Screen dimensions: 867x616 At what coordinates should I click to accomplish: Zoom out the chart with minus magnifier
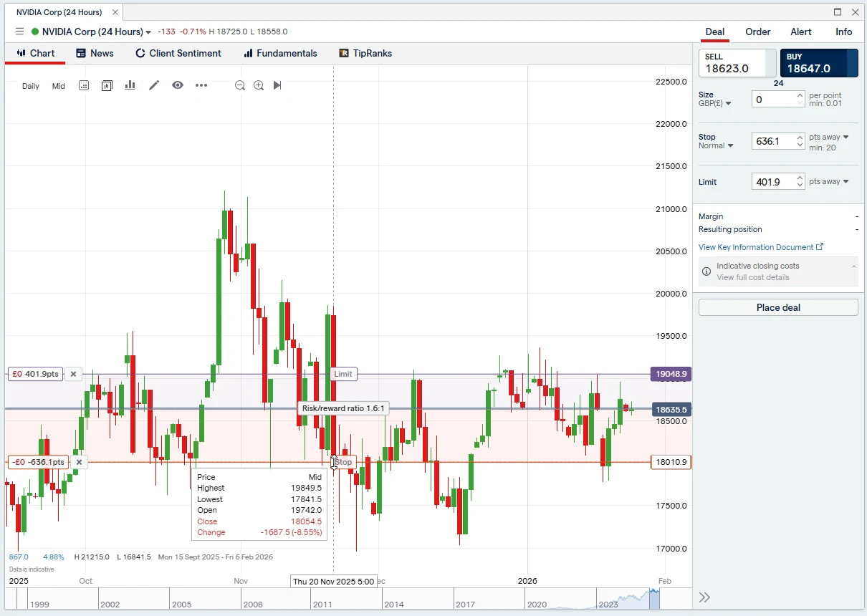(x=240, y=85)
